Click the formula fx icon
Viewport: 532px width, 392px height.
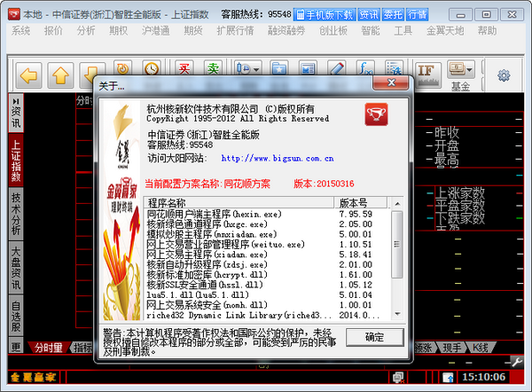click(x=365, y=68)
